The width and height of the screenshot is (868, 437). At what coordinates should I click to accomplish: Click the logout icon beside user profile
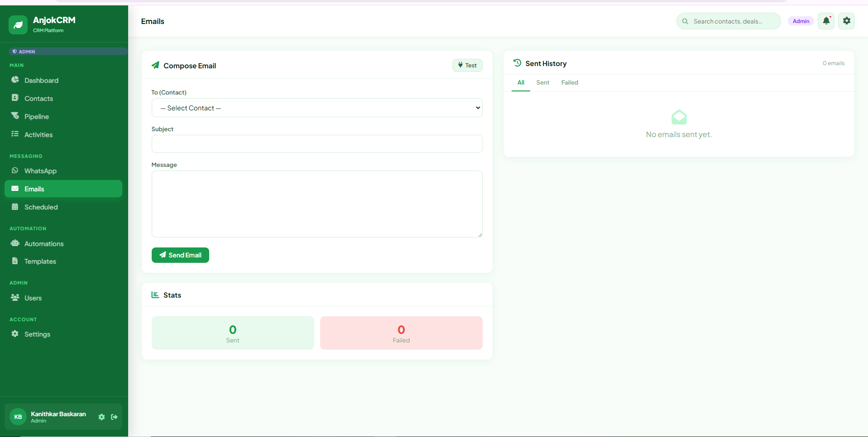click(114, 417)
